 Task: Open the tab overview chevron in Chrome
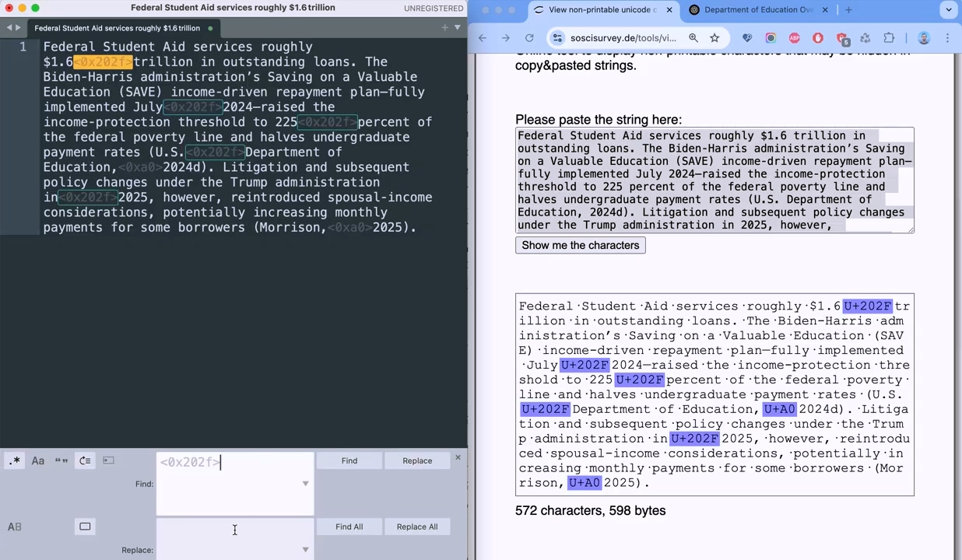pos(948,9)
